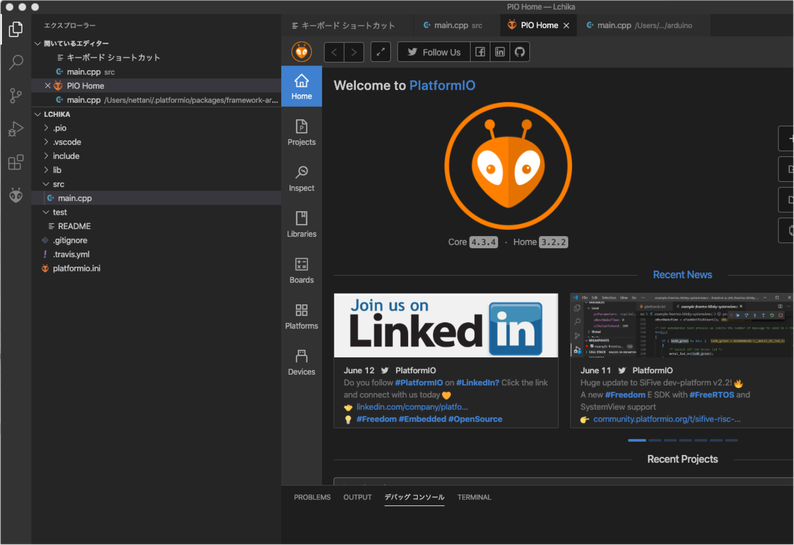The image size is (794, 545).
Task: Open the Run and Debug view
Action: [16, 129]
